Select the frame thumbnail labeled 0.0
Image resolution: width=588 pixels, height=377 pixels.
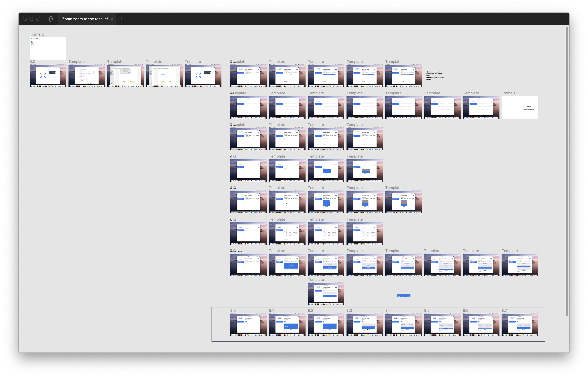tap(48, 76)
